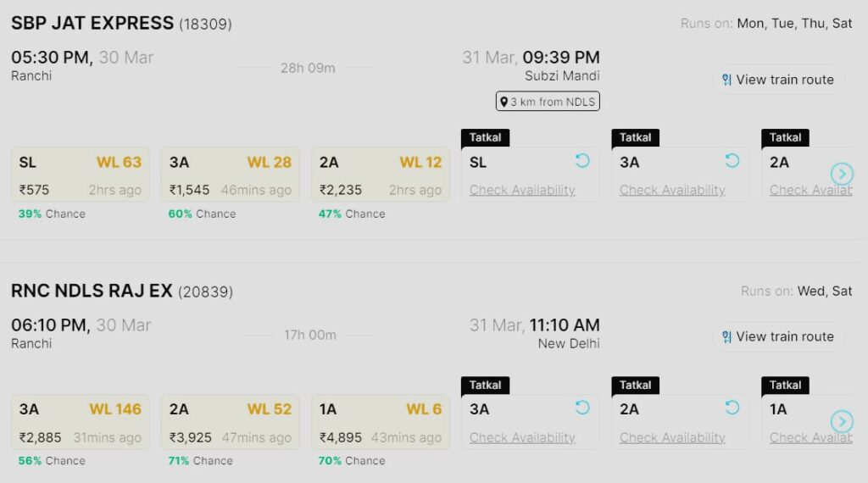This screenshot has height=483, width=868.
Task: Choose the 2A card with WL 12
Action: [x=381, y=175]
